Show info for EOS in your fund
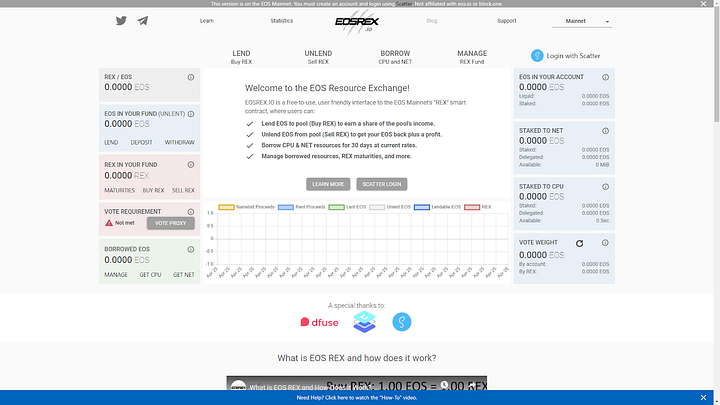The width and height of the screenshot is (720, 405). click(191, 114)
